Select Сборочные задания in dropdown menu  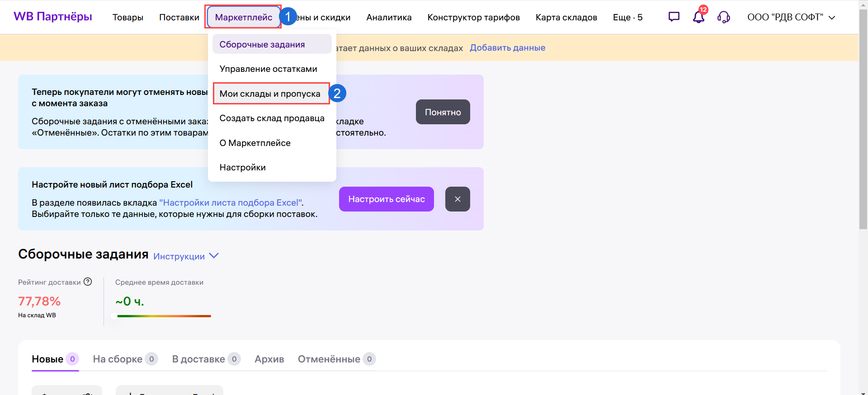pyautogui.click(x=272, y=44)
